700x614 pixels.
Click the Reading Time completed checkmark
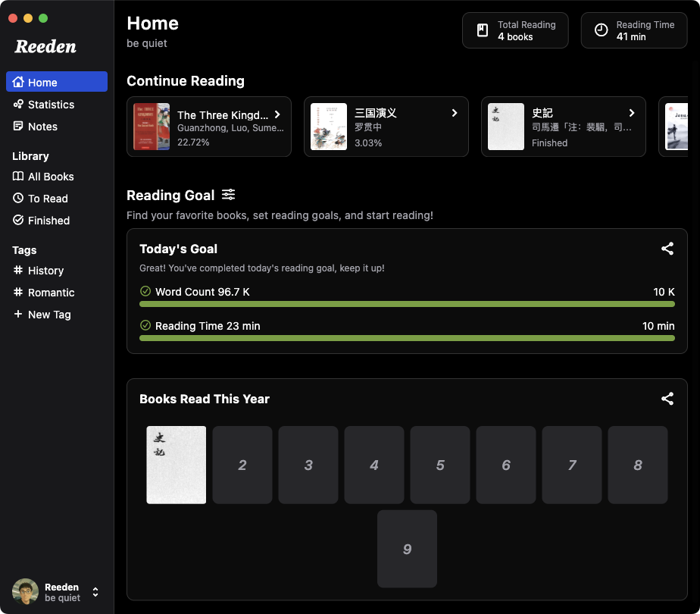(x=145, y=325)
